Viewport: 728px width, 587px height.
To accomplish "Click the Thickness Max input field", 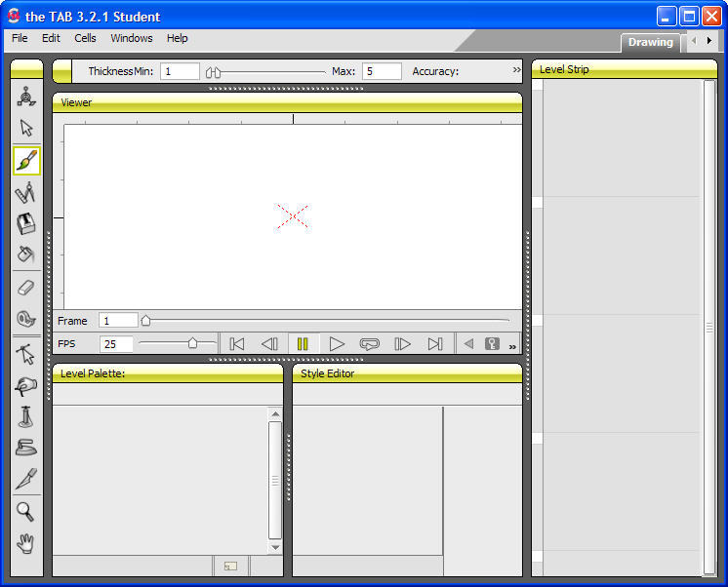I will (381, 71).
